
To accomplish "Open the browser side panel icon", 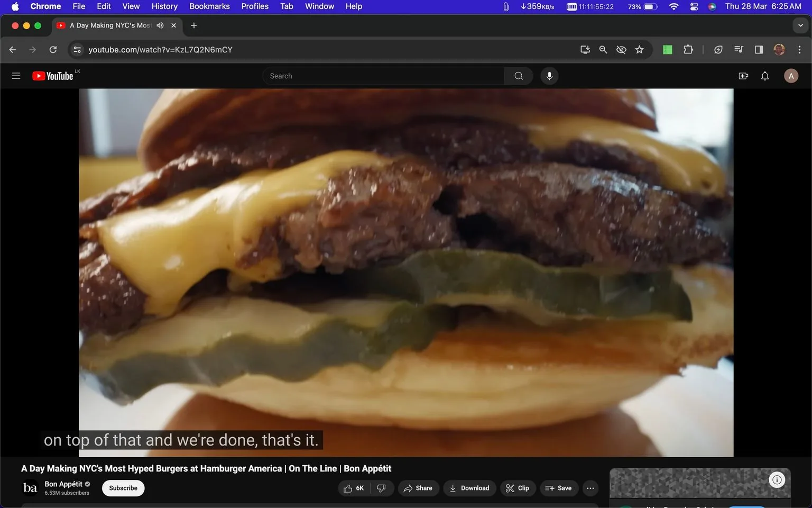I will [758, 49].
